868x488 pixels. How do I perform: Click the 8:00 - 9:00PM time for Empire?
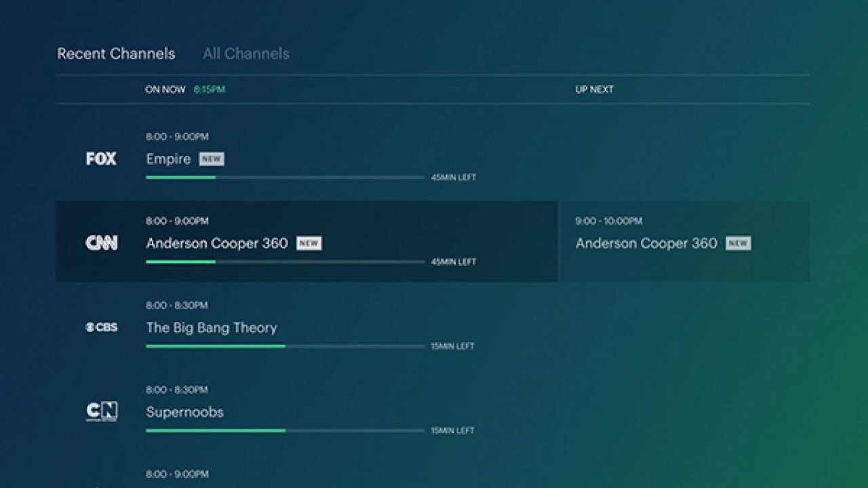pos(177,137)
